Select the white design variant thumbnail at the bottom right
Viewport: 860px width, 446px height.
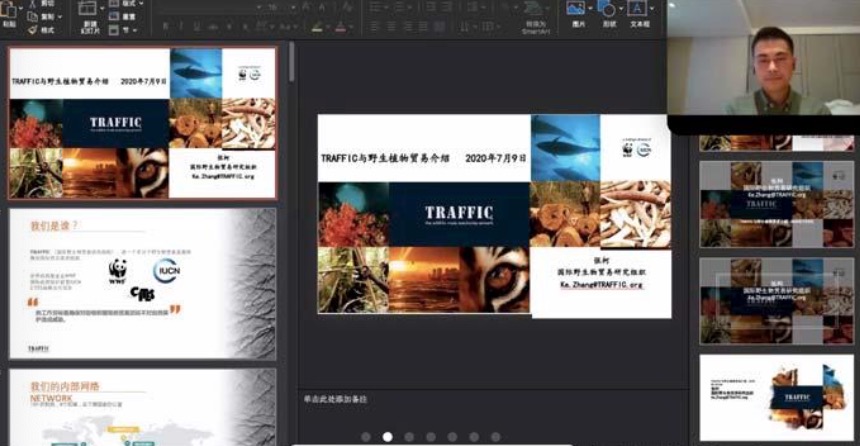pos(777,398)
